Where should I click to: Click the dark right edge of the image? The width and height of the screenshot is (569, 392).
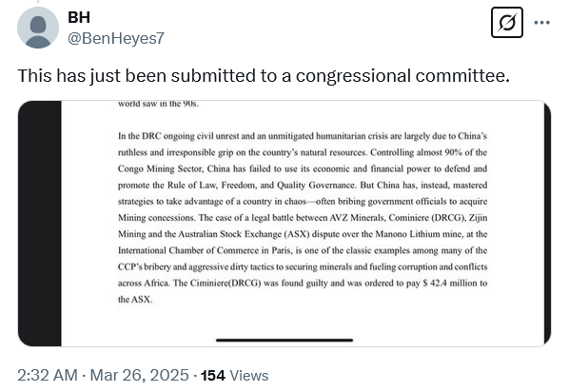point(547,224)
